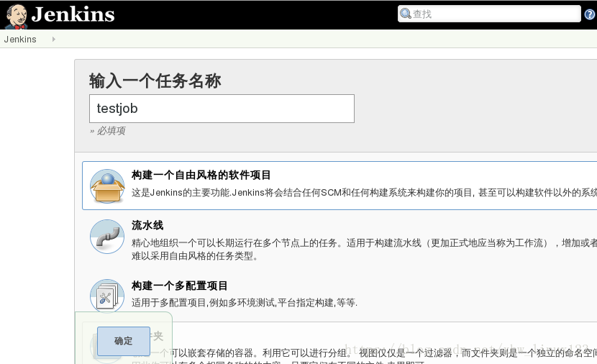Click the freestyle project description text
Image resolution: width=597 pixels, height=364 pixels.
pyautogui.click(x=364, y=193)
